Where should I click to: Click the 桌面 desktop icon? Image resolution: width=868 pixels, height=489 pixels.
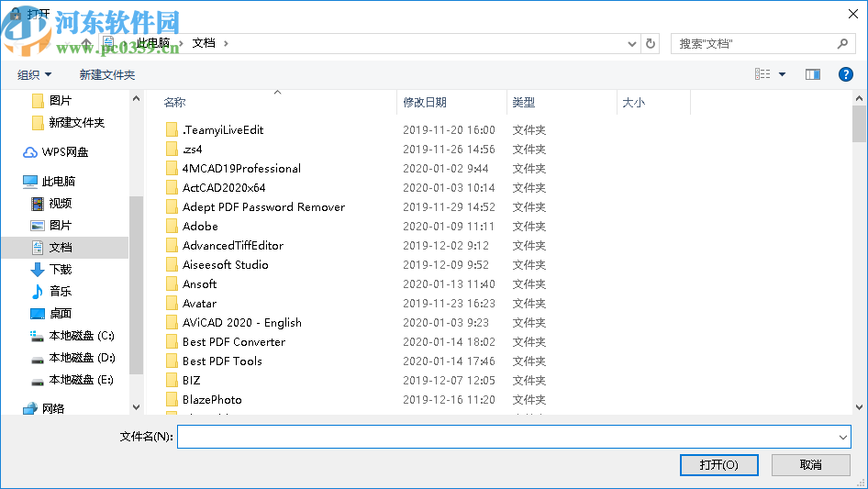tap(37, 314)
